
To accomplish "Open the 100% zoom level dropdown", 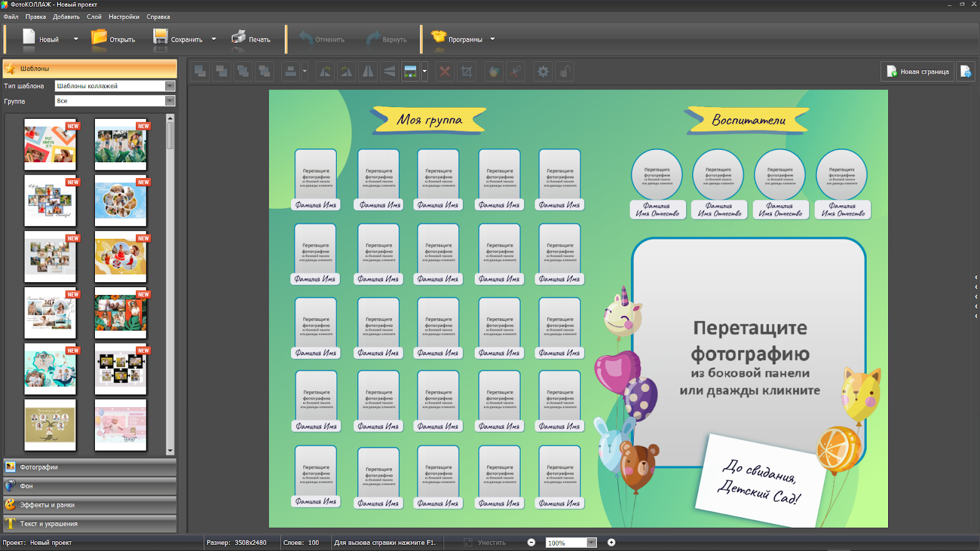I will (591, 542).
